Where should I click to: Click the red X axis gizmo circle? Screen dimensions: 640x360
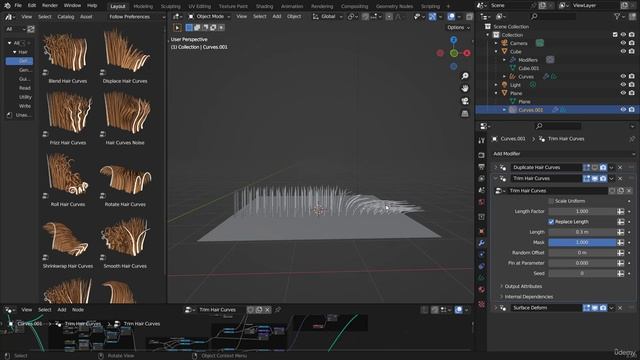(467, 53)
